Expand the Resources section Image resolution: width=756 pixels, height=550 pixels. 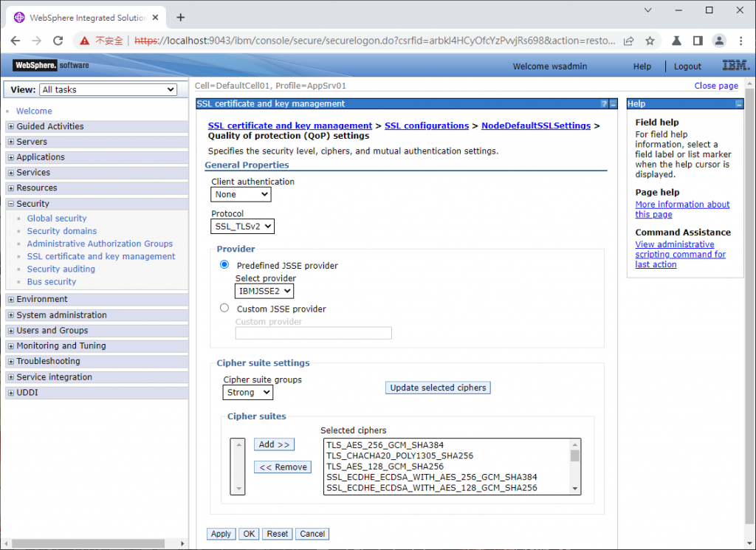click(11, 188)
